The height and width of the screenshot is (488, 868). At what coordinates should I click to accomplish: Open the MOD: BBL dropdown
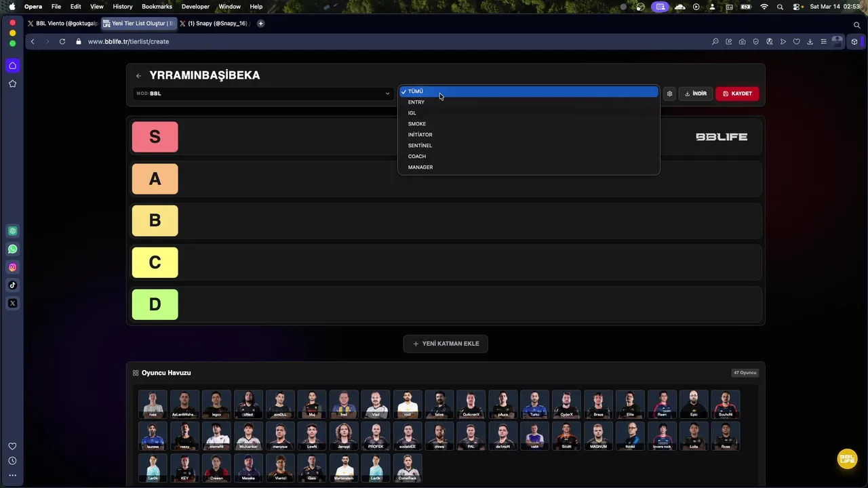coord(263,94)
